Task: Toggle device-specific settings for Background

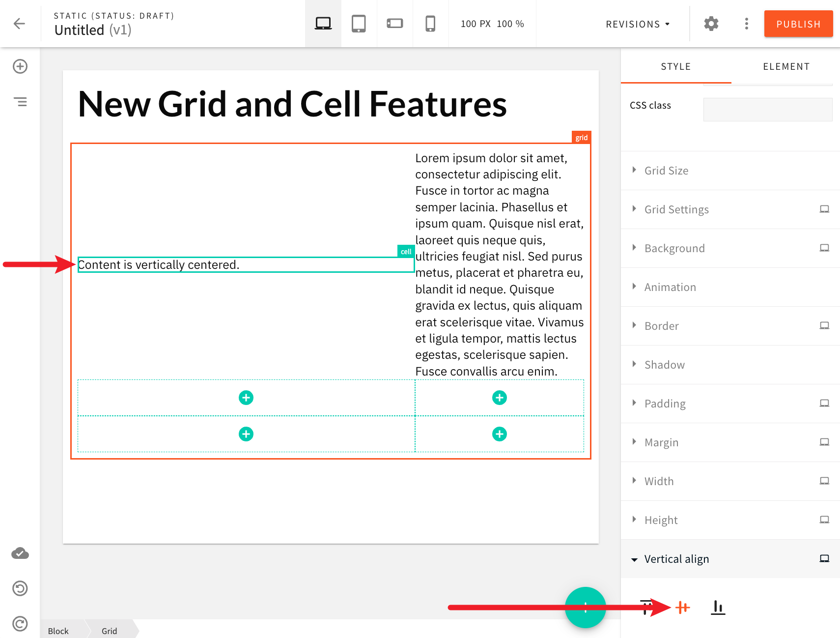Action: (824, 248)
